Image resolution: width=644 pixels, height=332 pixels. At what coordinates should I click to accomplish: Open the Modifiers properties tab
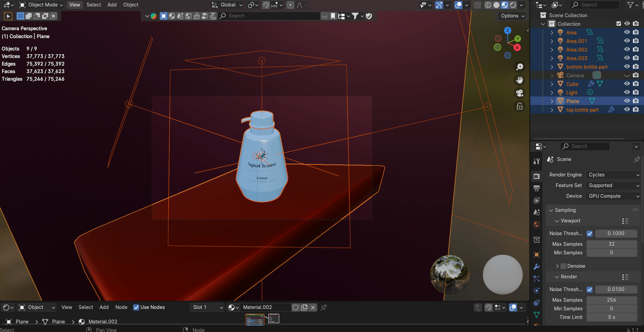(x=537, y=267)
